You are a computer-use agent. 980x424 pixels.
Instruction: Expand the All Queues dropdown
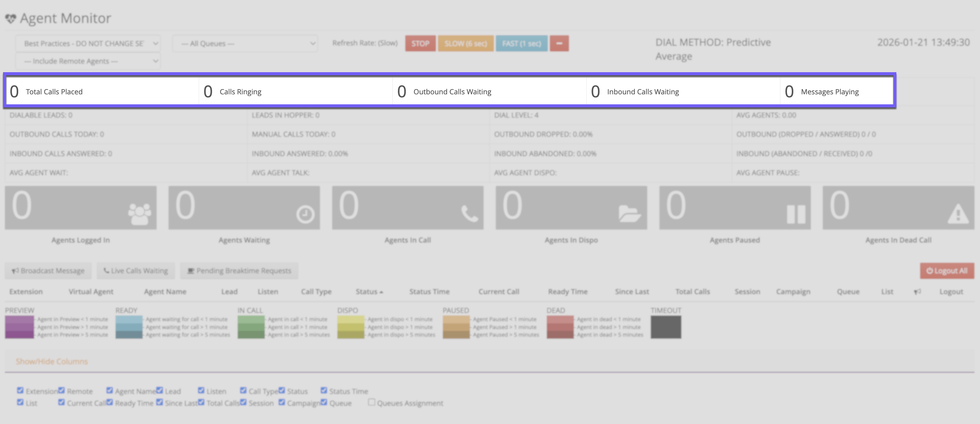[245, 43]
